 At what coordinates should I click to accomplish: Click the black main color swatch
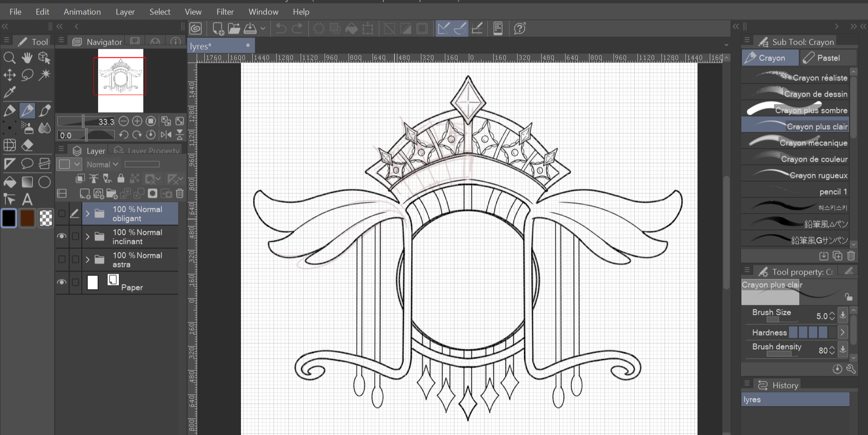pyautogui.click(x=9, y=218)
